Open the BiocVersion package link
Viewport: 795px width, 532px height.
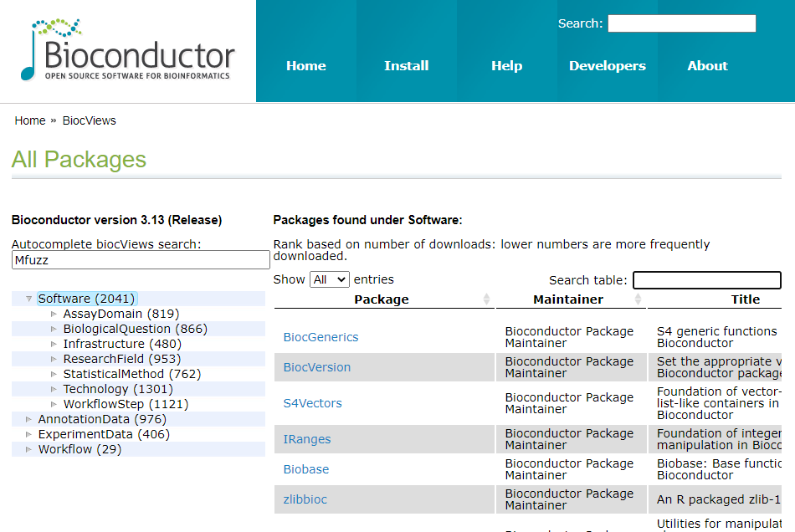tap(317, 367)
